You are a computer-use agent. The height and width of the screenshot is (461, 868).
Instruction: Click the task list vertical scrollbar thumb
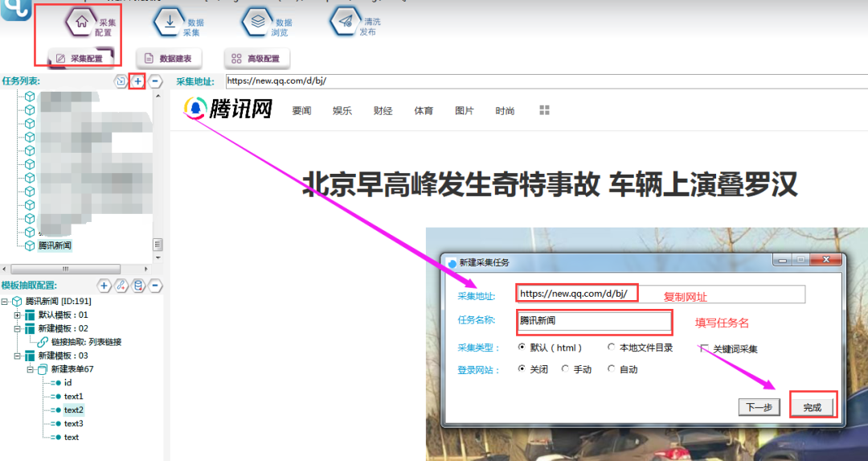tap(158, 245)
